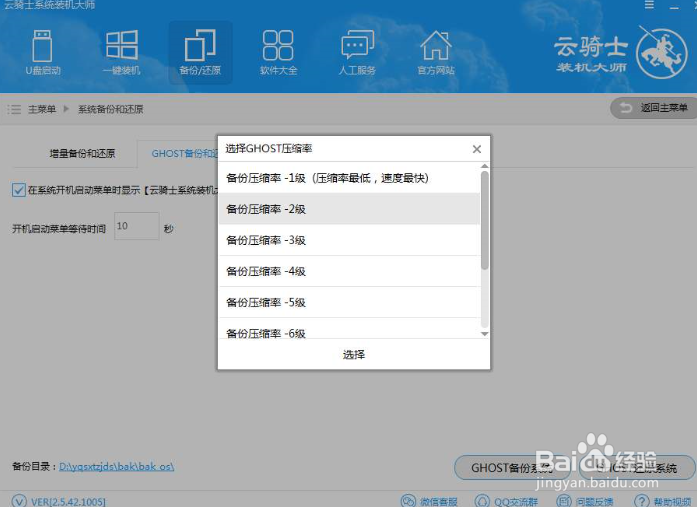
Task: Select 备份压缩率 -6级 option
Action: (x=349, y=329)
